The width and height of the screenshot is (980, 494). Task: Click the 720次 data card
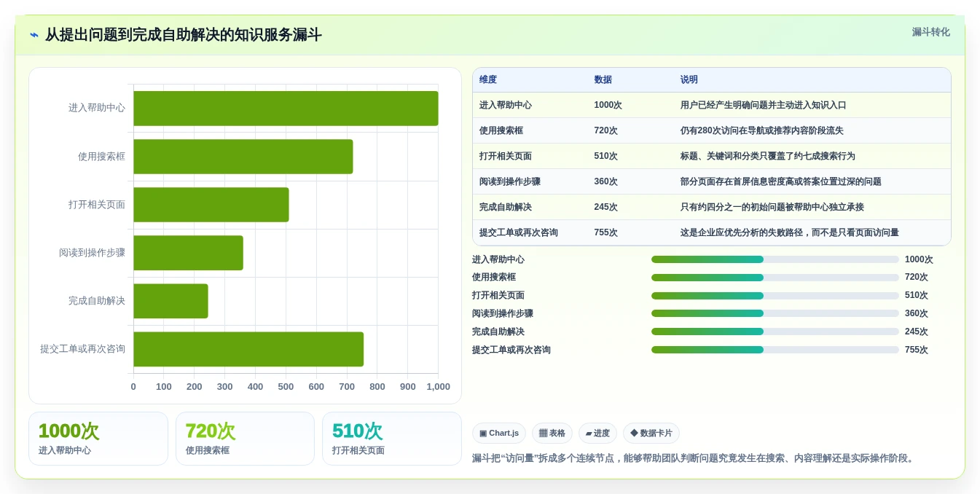(x=245, y=439)
